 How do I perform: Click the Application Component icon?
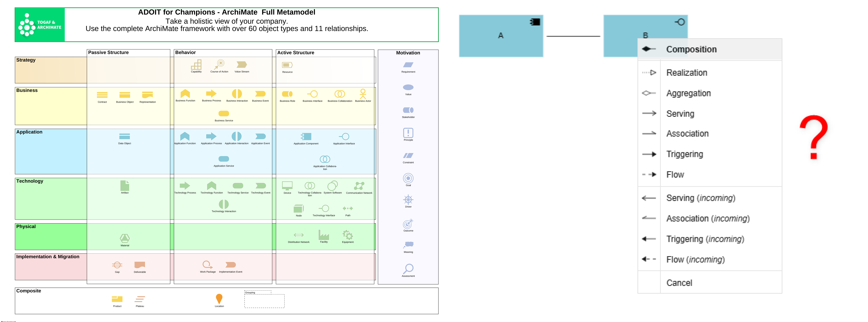[306, 137]
